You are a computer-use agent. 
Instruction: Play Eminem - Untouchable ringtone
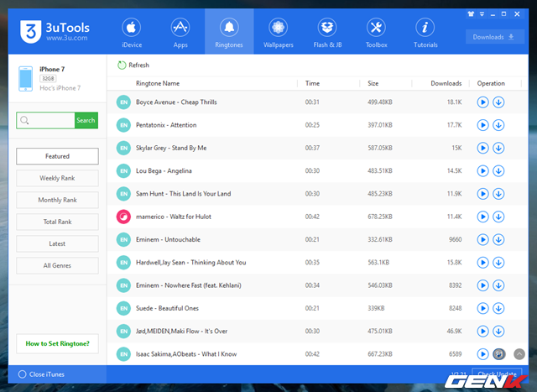[483, 239]
